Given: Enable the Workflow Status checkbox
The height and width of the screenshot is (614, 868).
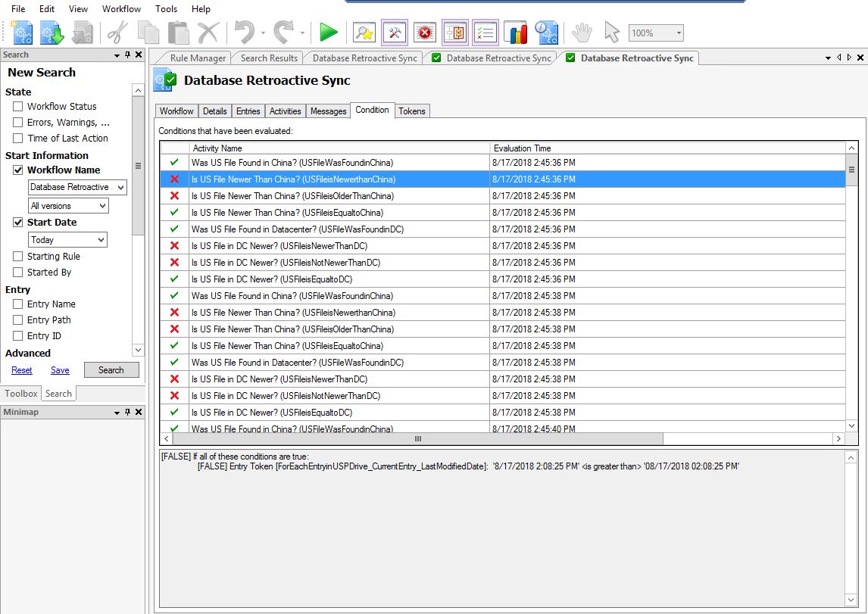Looking at the screenshot, I should 18,107.
